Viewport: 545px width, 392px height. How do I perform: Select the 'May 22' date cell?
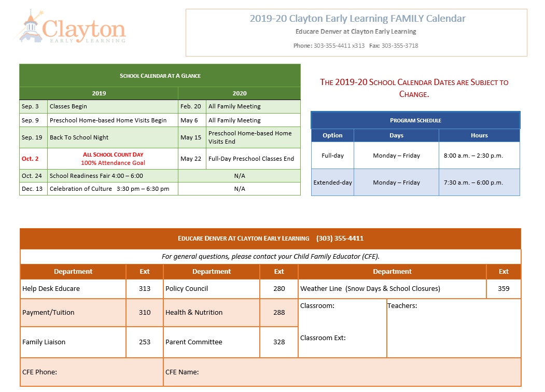pos(191,159)
